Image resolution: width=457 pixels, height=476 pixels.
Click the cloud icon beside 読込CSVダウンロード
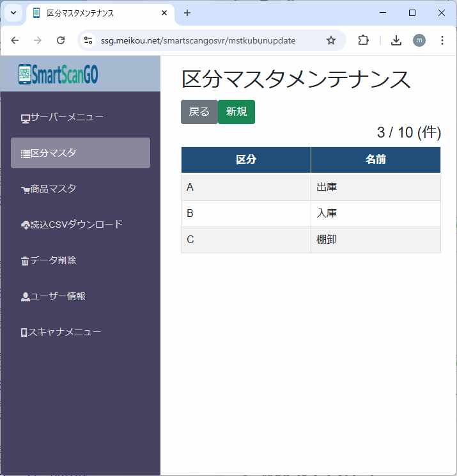pos(25,225)
